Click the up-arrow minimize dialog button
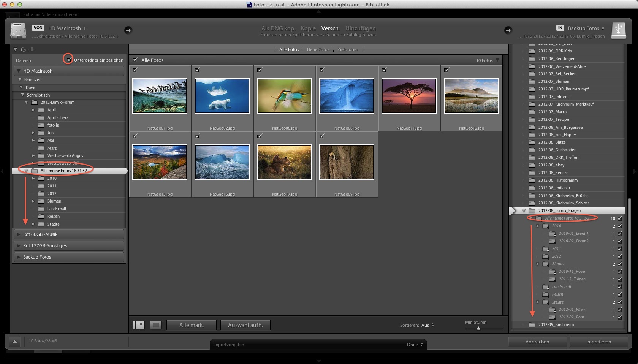The width and height of the screenshot is (638, 364). pyautogui.click(x=14, y=342)
